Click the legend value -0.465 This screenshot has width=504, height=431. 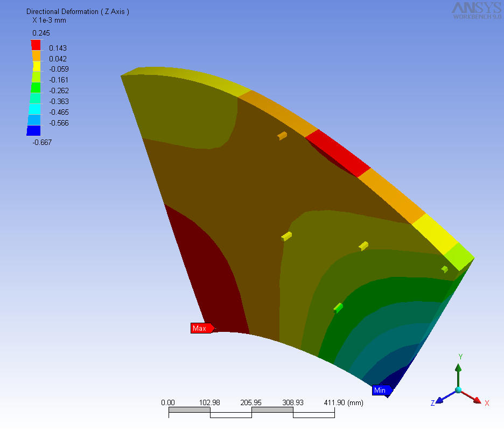coord(59,112)
